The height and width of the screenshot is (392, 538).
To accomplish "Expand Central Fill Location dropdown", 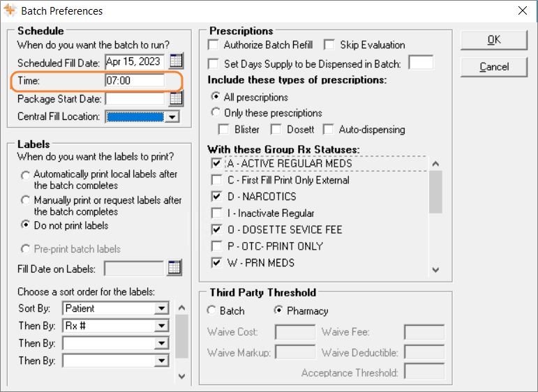I will coord(172,117).
